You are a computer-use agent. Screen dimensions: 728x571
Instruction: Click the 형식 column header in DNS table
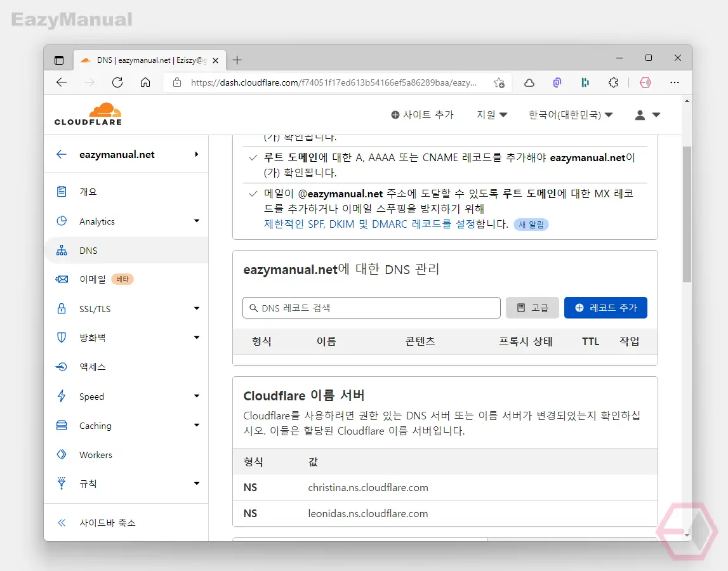[x=261, y=342]
